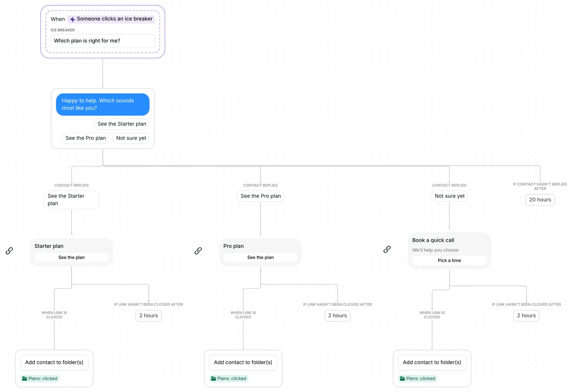
Task: Click folder icon under Book a call branch
Action: (x=402, y=378)
